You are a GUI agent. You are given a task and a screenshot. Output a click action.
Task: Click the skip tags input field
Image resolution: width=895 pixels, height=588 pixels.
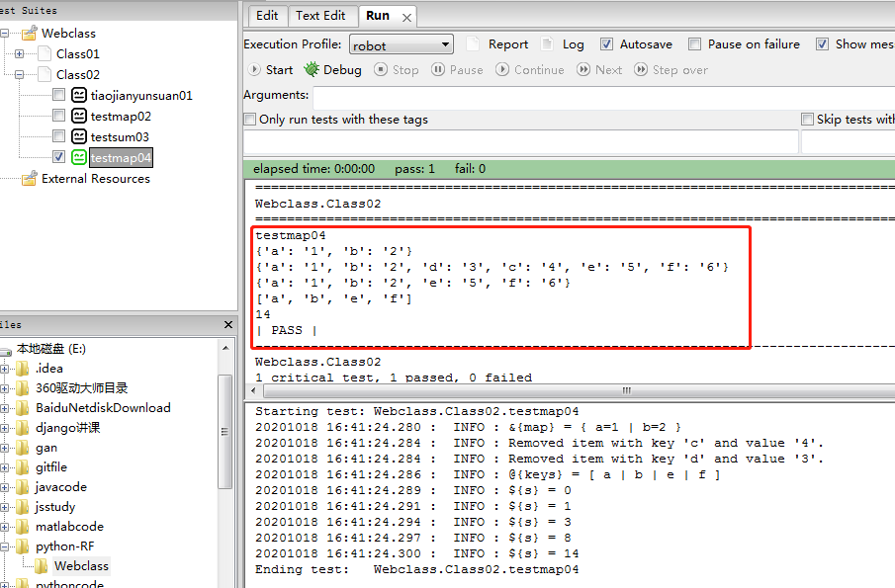[849, 142]
